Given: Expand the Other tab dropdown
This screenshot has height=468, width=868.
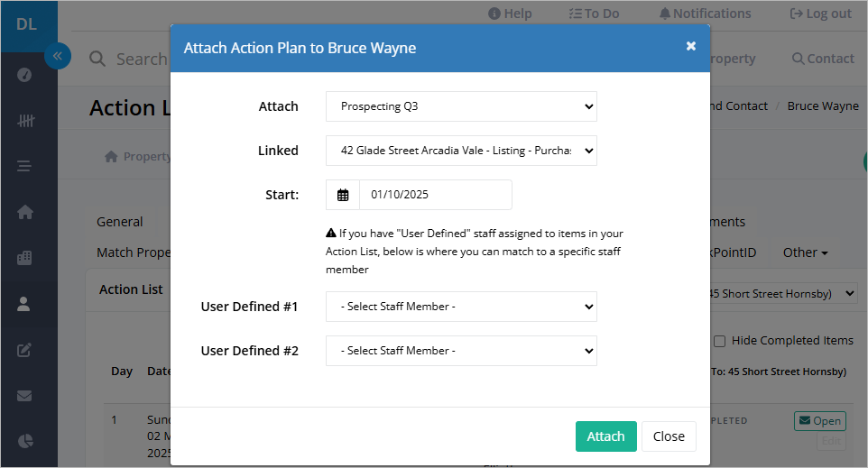Looking at the screenshot, I should [806, 252].
